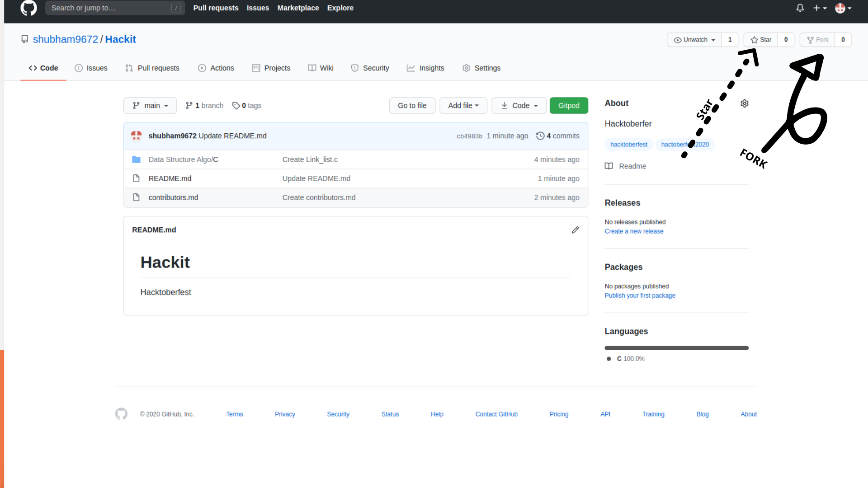Image resolution: width=868 pixels, height=488 pixels.
Task: Open the notifications bell
Action: (800, 8)
